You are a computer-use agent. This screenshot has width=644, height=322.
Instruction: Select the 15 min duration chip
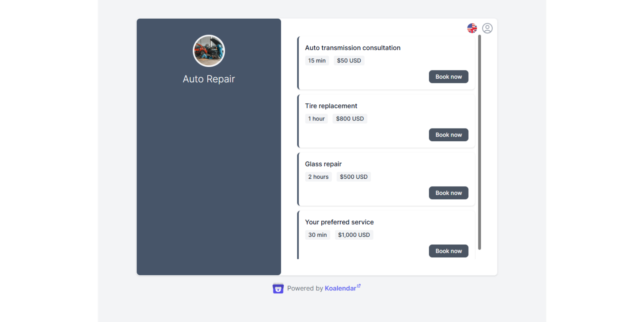(x=317, y=60)
